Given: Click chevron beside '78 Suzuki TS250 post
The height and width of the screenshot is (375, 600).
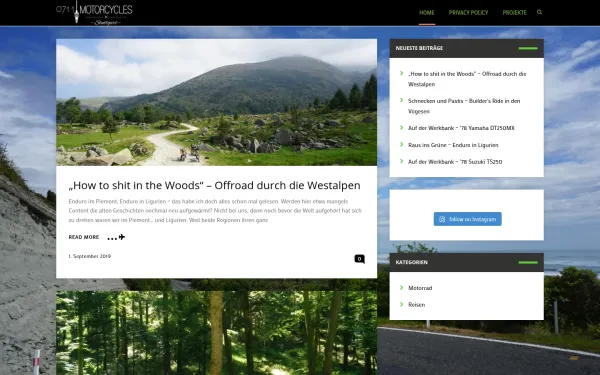Looking at the screenshot, I should 401,161.
